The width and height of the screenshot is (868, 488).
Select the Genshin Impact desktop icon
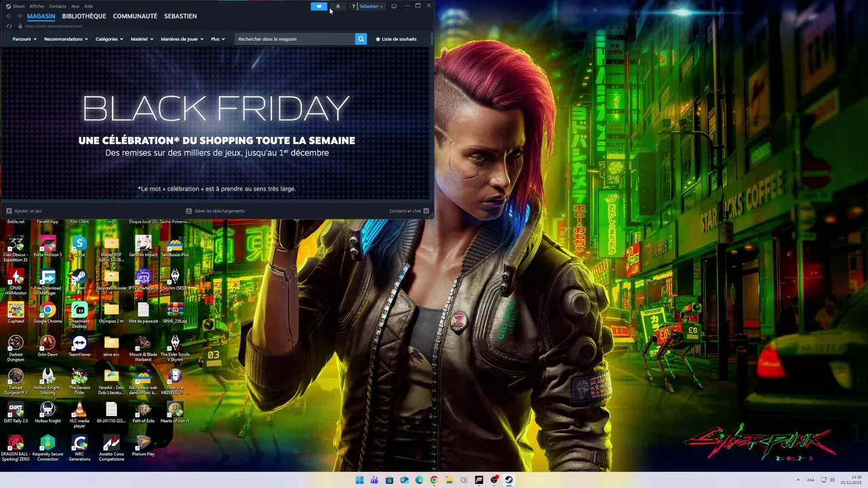(143, 246)
